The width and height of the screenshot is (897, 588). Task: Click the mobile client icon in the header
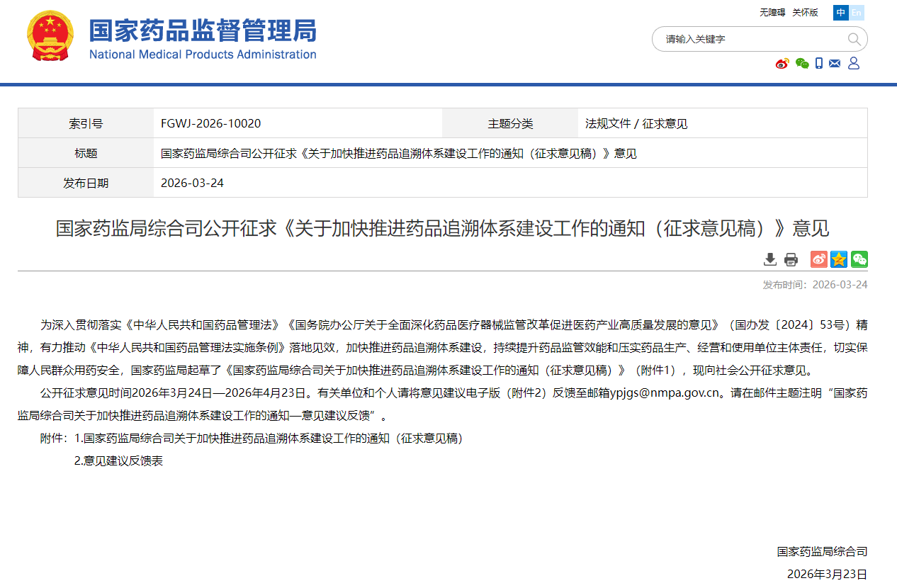pyautogui.click(x=818, y=63)
